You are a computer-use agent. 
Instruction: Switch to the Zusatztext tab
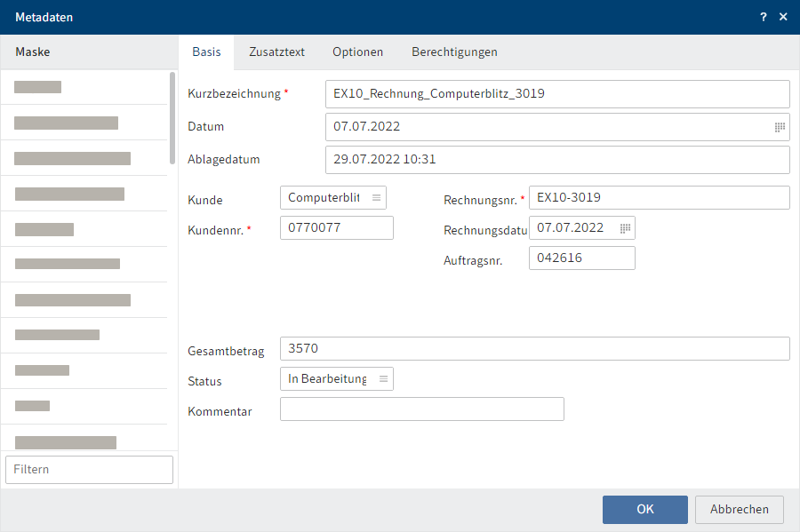pos(276,52)
